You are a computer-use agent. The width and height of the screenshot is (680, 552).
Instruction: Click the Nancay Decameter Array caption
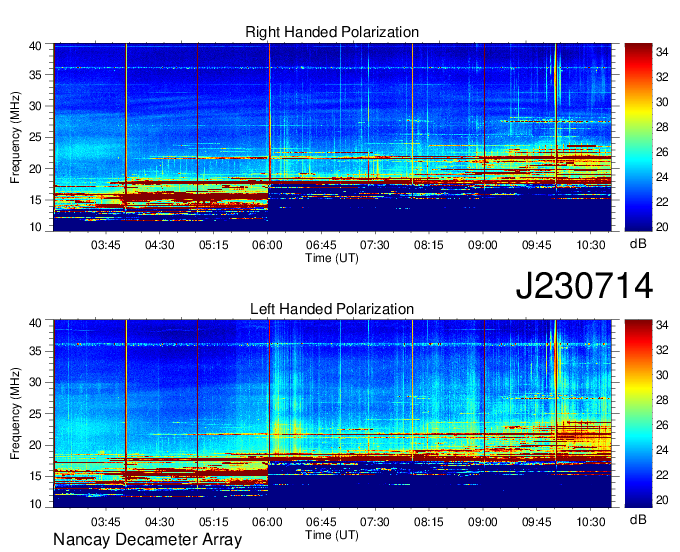[x=147, y=540]
